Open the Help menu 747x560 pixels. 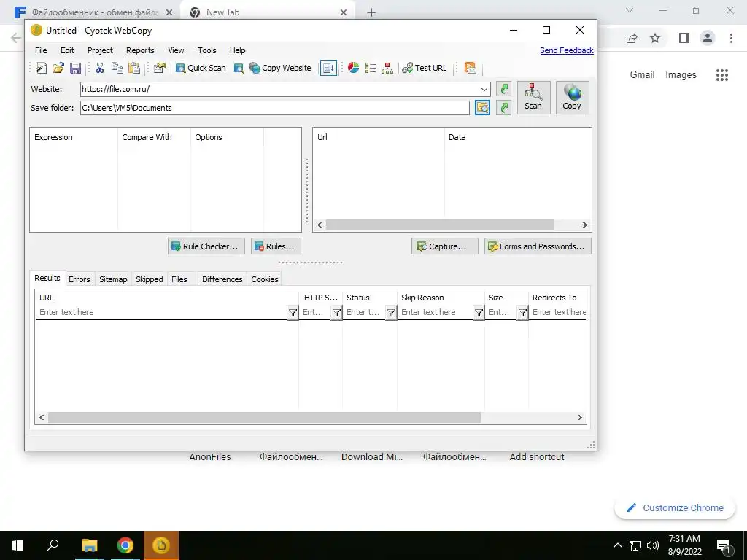coord(237,50)
